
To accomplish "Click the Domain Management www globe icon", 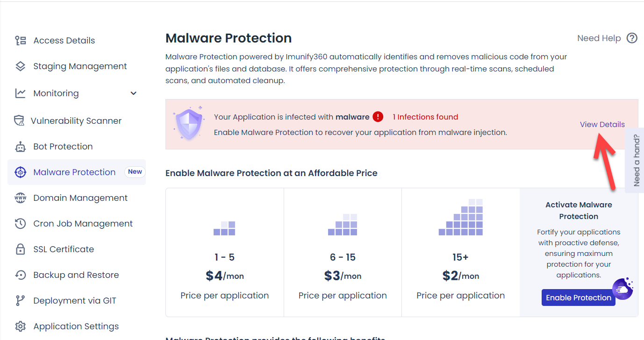I will point(20,198).
